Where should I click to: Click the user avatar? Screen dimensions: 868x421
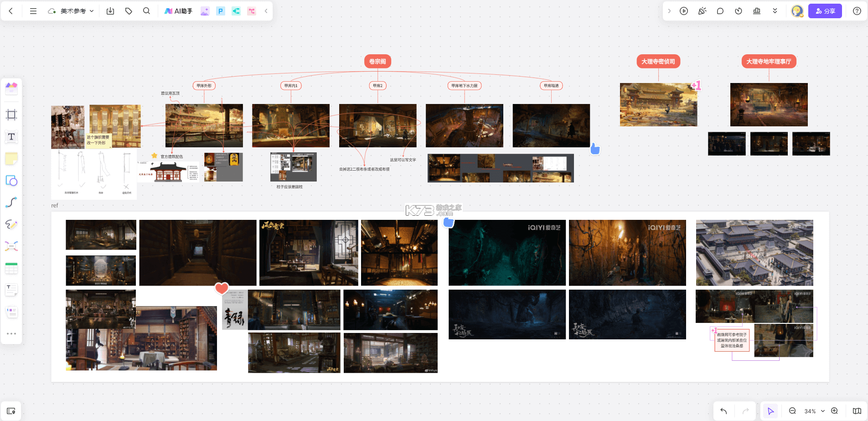pyautogui.click(x=797, y=11)
